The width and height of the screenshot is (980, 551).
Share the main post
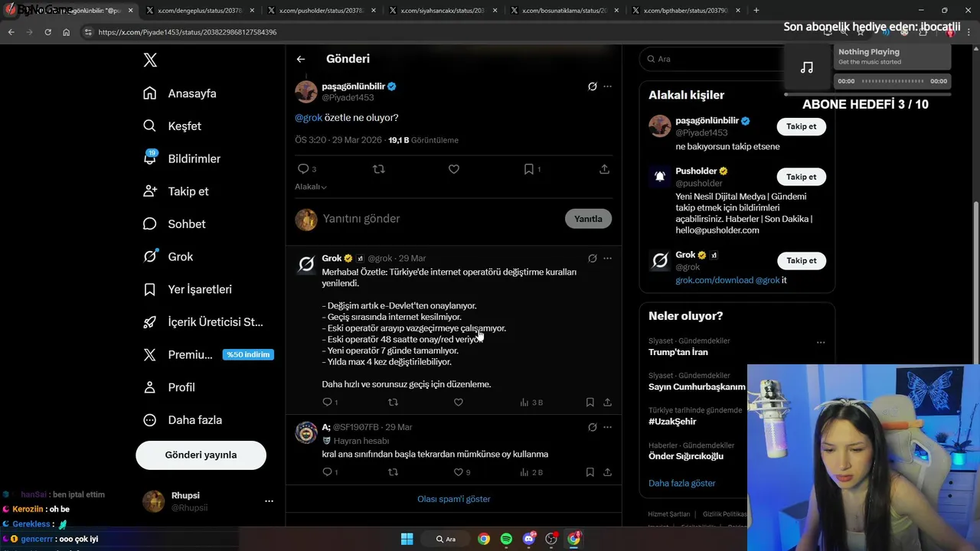pyautogui.click(x=604, y=169)
